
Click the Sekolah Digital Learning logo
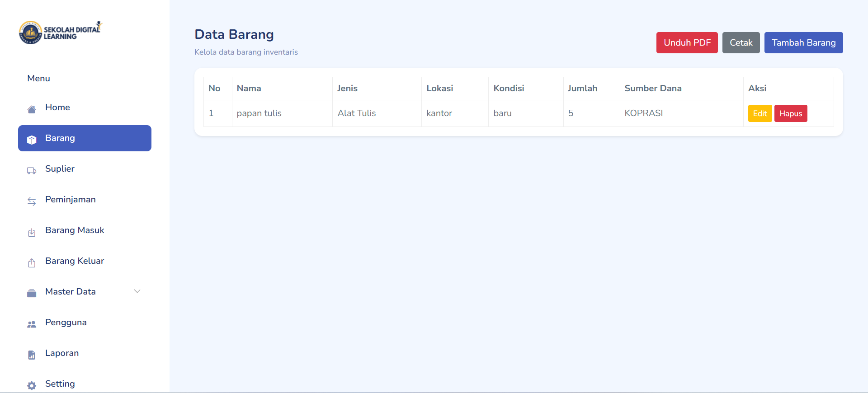[x=61, y=33]
